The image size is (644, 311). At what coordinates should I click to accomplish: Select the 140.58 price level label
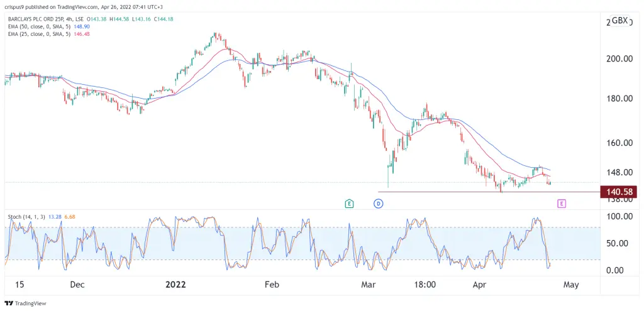click(618, 192)
